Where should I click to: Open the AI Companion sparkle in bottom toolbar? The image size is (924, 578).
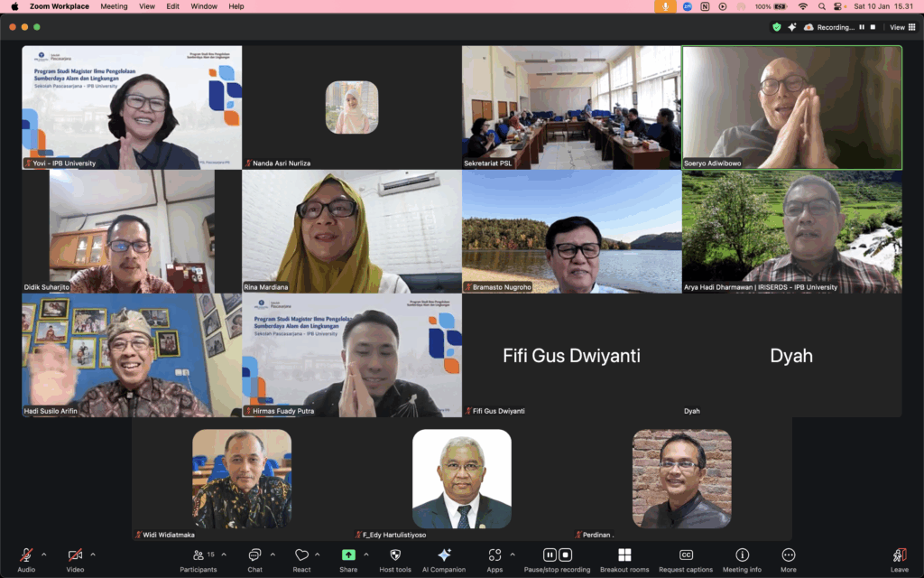point(444,555)
